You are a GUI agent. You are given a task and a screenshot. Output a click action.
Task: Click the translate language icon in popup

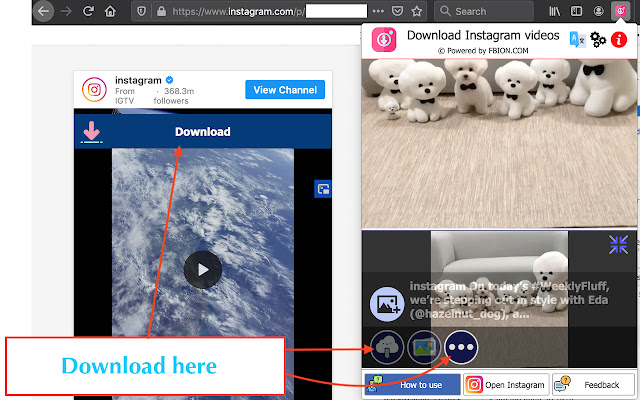[x=577, y=40]
